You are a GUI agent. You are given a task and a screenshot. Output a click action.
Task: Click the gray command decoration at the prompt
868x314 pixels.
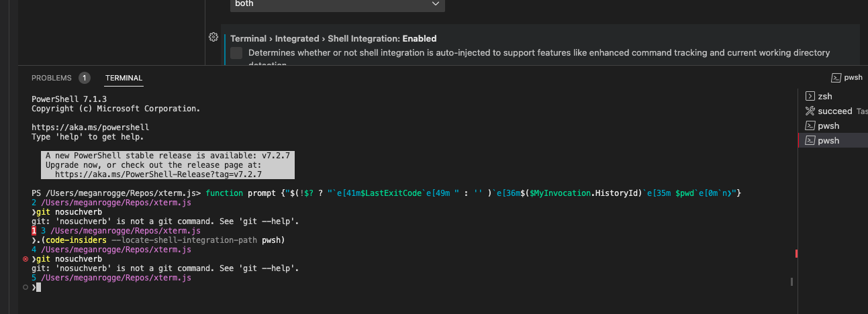26,286
